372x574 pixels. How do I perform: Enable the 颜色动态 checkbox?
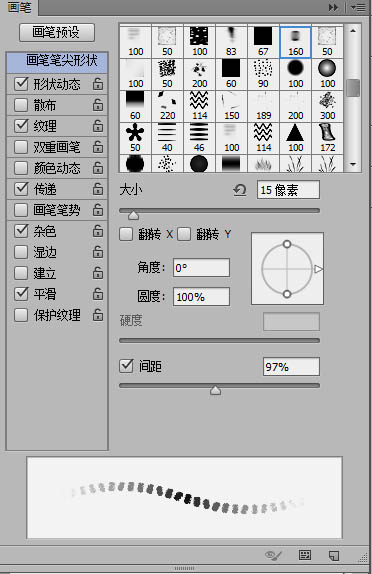21,168
